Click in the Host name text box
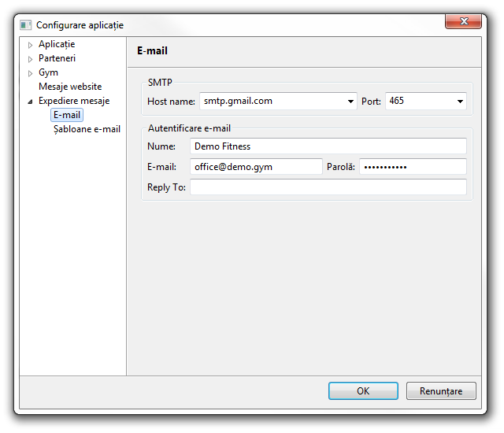This screenshot has width=504, height=433. coord(271,102)
